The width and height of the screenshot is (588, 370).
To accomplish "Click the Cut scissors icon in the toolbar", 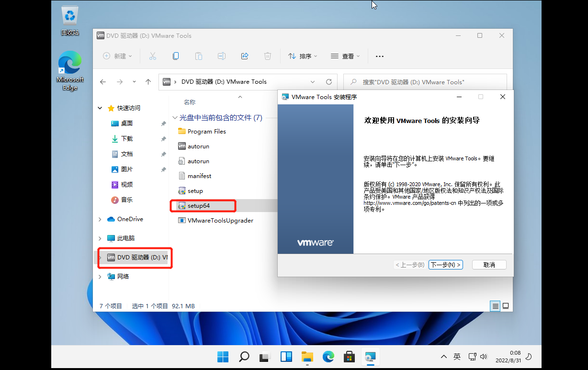I will [x=153, y=56].
